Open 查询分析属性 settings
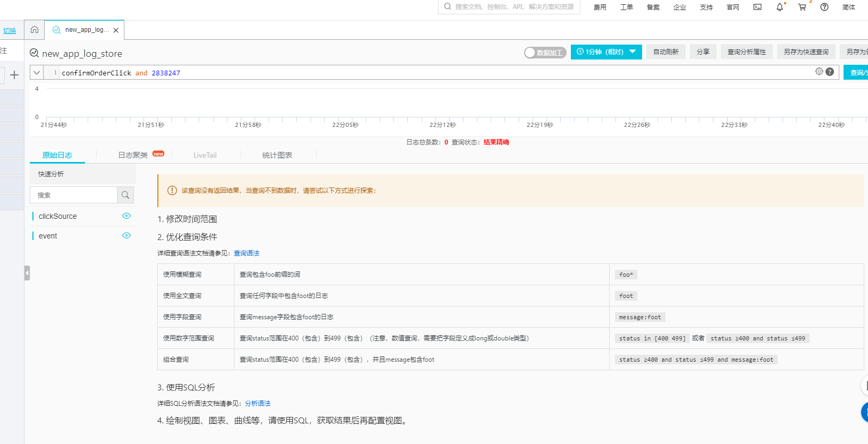Viewport: 868px width, 444px height. pyautogui.click(x=747, y=52)
